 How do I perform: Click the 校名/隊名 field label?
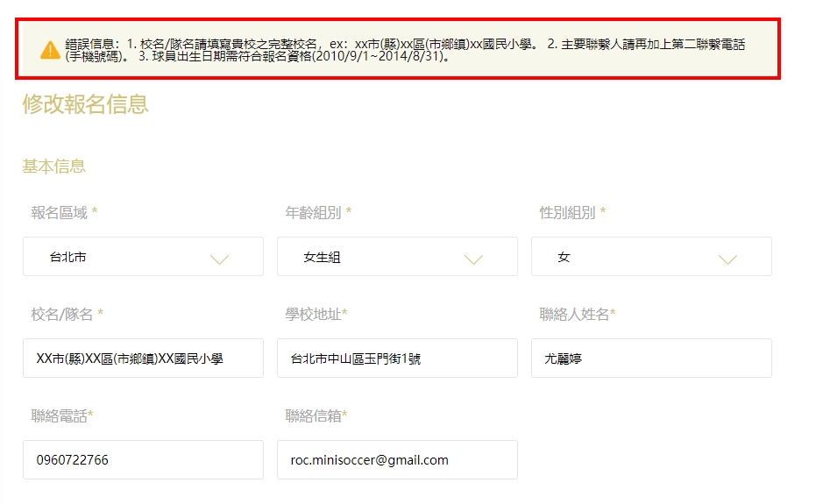62,315
